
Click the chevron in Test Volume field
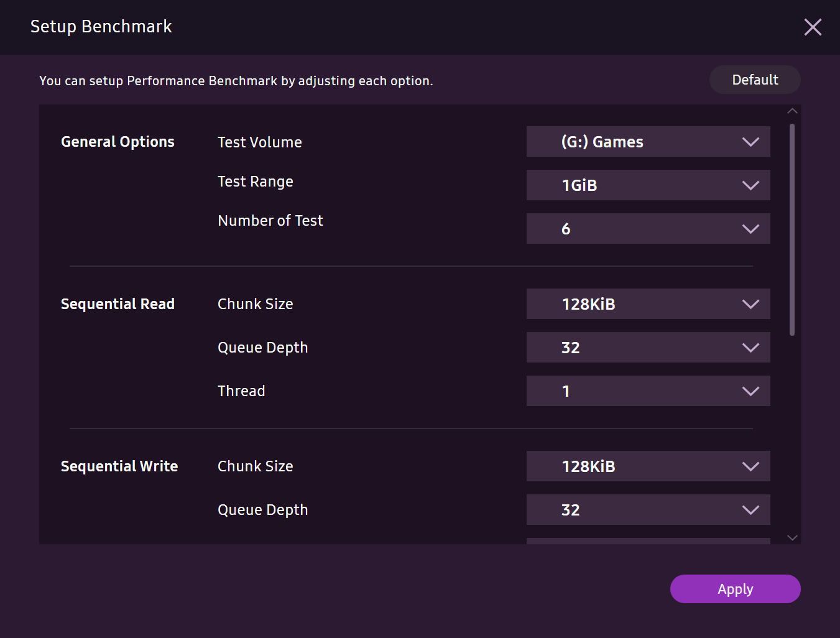pyautogui.click(x=750, y=142)
